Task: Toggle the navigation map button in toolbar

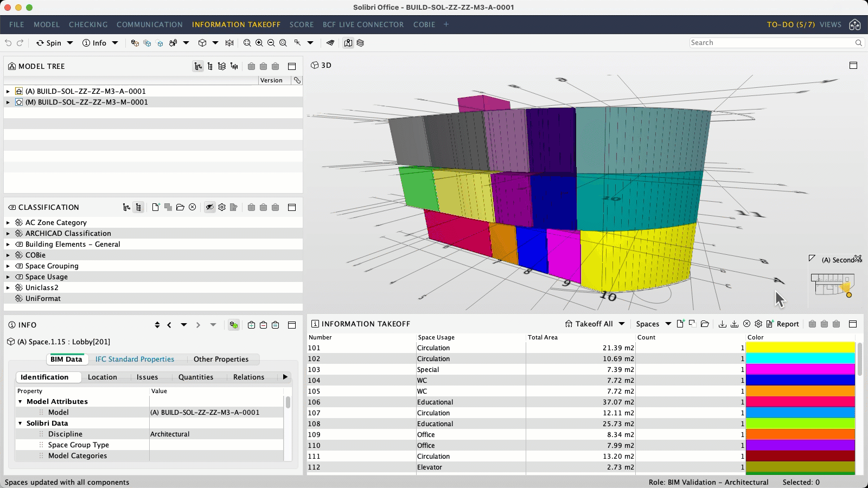Action: click(x=348, y=43)
